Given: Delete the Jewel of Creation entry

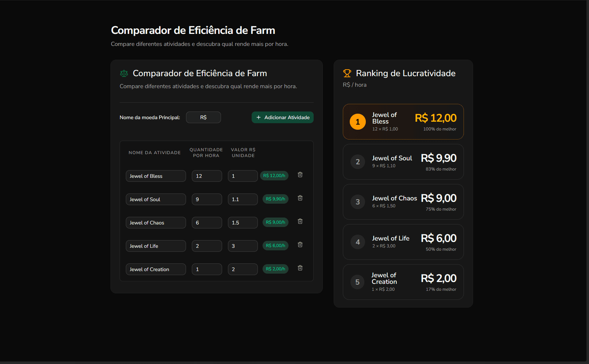Looking at the screenshot, I should click(300, 268).
